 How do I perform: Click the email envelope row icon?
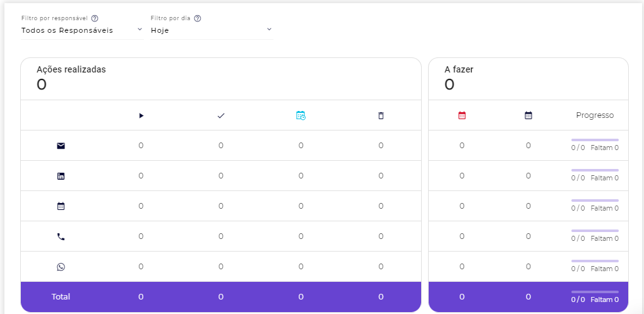61,146
